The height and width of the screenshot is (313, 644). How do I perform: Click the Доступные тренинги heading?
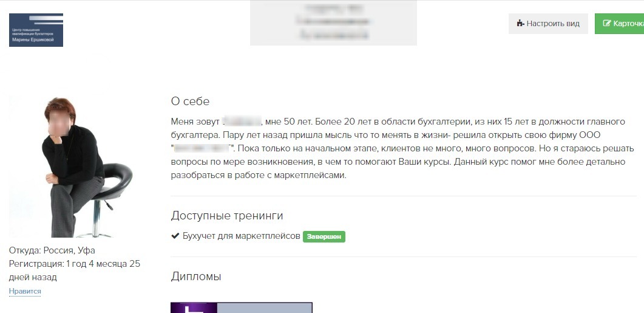[x=227, y=216]
